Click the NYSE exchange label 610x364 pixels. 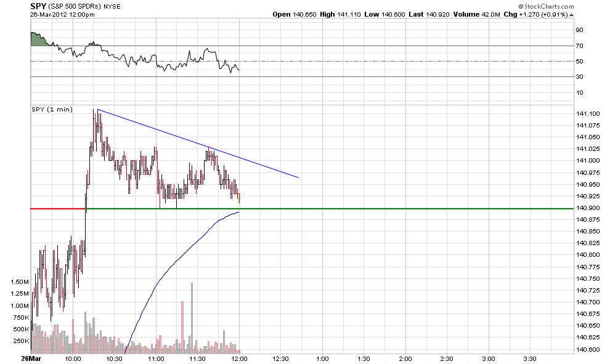[x=112, y=7]
